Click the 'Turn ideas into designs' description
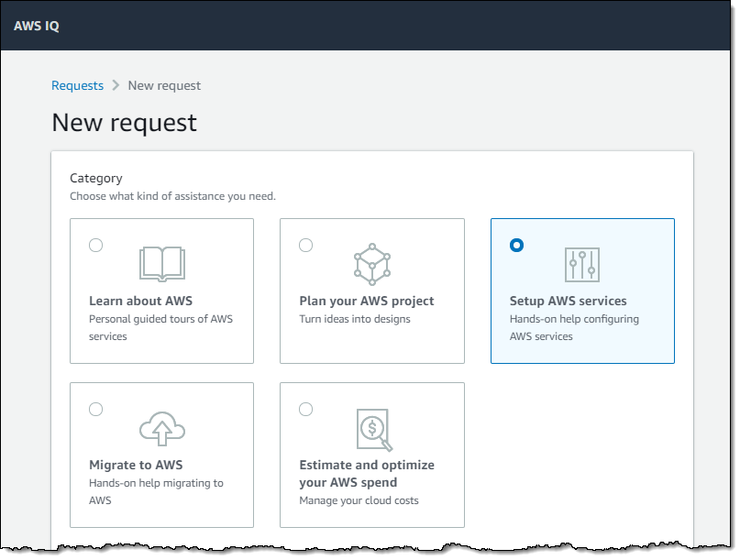The width and height of the screenshot is (740, 560). [355, 319]
